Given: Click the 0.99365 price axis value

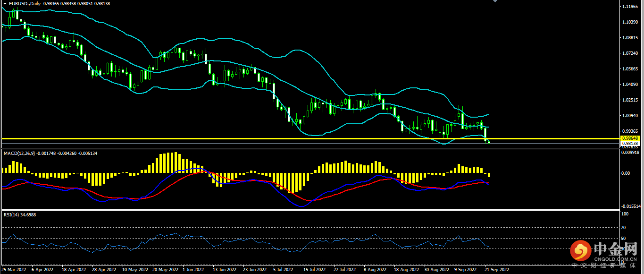Looking at the screenshot, I should (x=630, y=131).
